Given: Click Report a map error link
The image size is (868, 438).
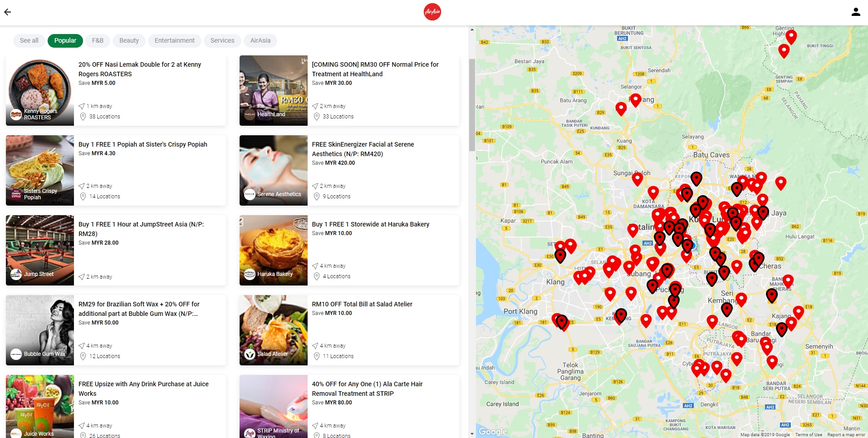Looking at the screenshot, I should [846, 435].
